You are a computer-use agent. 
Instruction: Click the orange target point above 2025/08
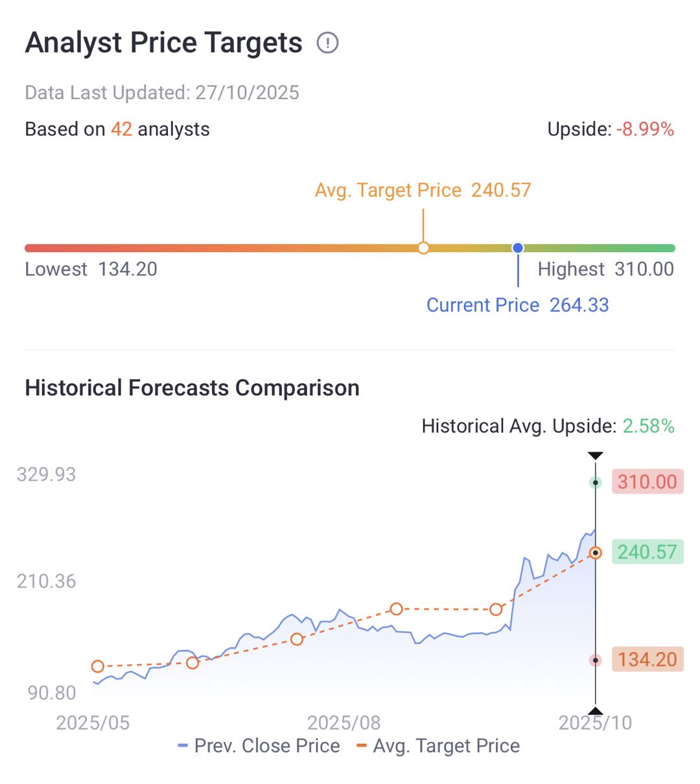click(396, 609)
